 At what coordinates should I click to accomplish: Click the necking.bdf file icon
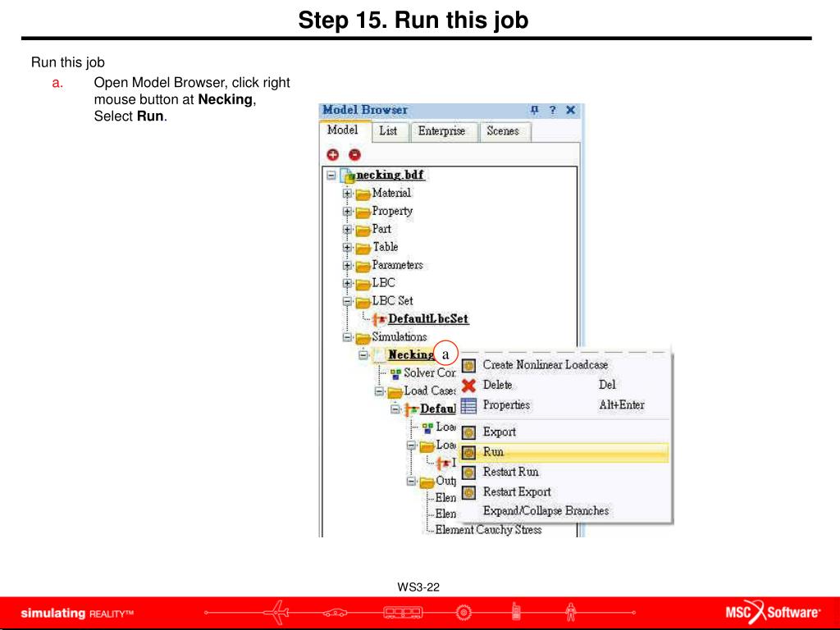[x=348, y=176]
